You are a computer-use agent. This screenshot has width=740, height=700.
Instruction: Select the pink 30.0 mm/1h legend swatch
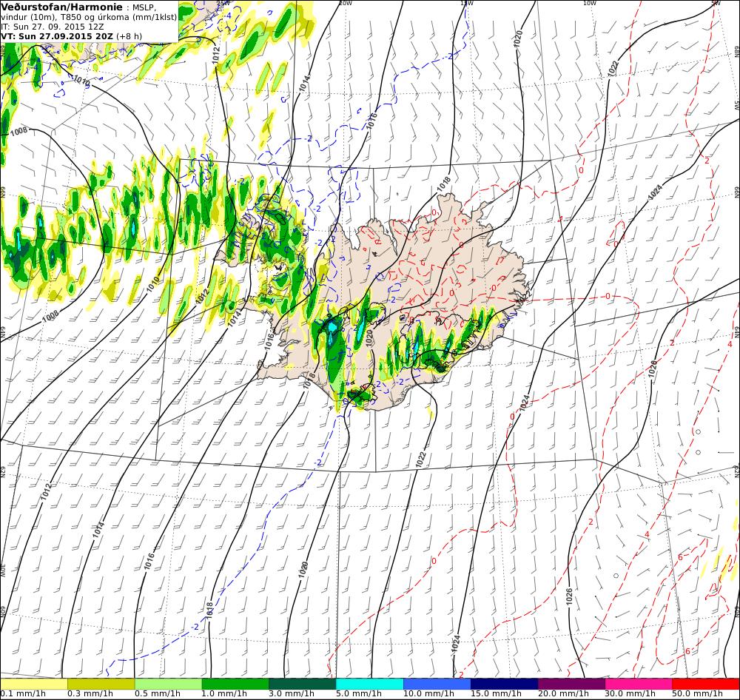tap(639, 684)
